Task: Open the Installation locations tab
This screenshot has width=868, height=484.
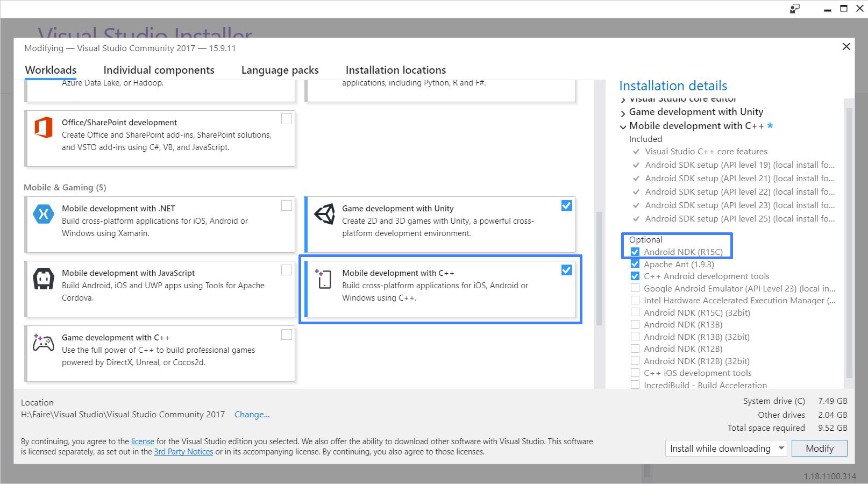Action: point(396,70)
